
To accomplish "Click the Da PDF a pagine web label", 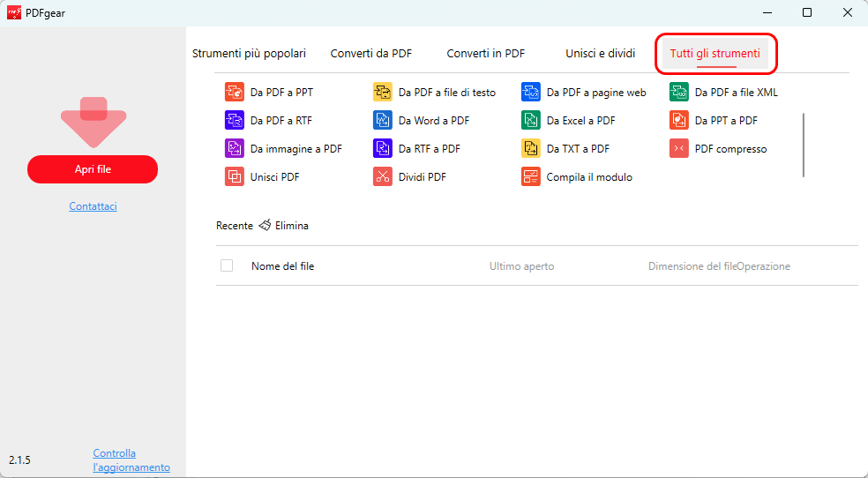I will click(596, 93).
